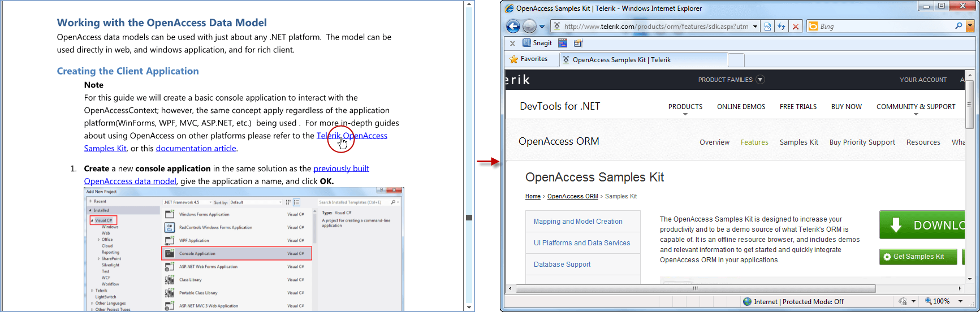This screenshot has height=312, width=980.
Task: Click the Forward arrow in Internet Explorer
Action: 529,26
